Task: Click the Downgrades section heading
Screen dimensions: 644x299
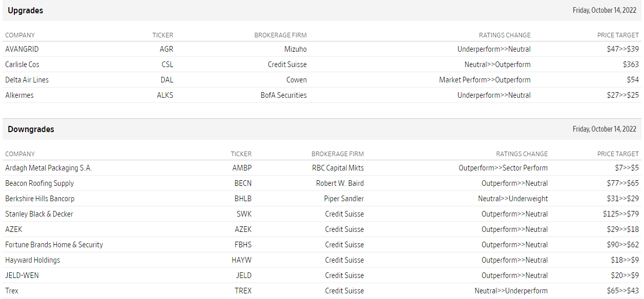Action: point(31,129)
